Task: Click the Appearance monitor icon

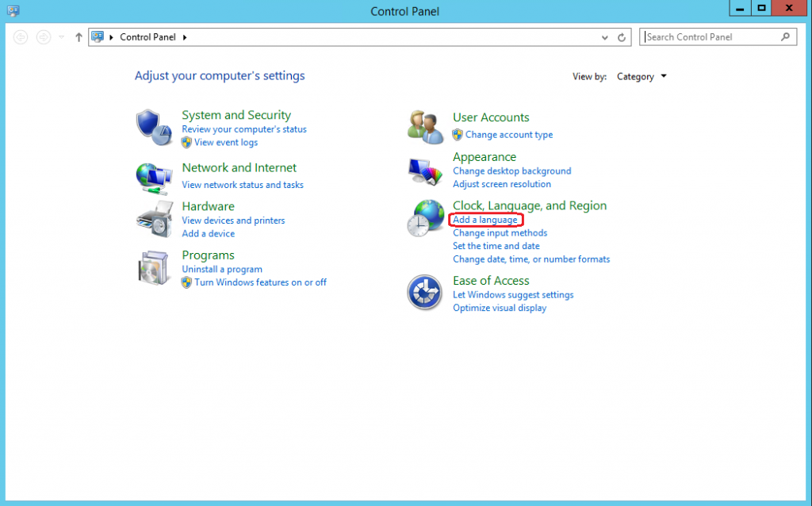Action: click(425, 171)
